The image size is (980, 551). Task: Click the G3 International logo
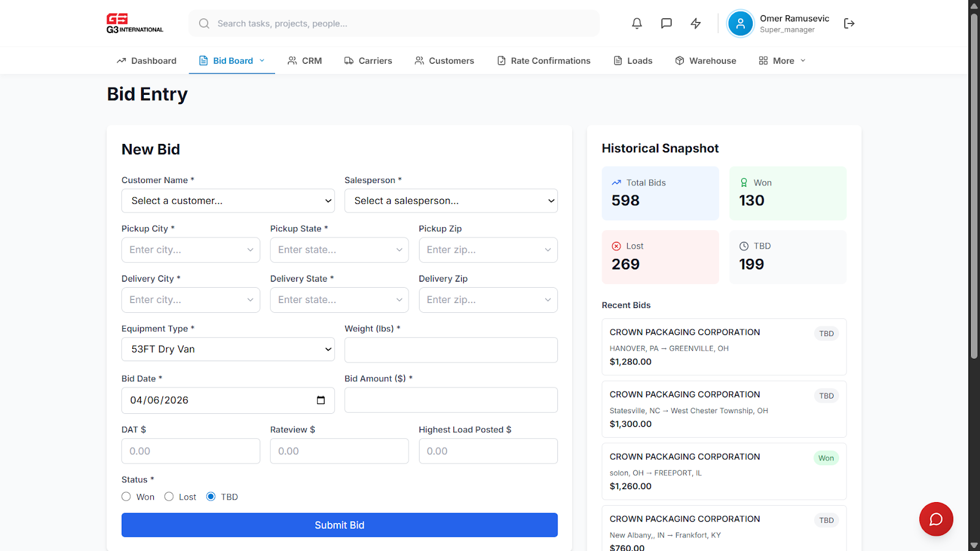[135, 23]
